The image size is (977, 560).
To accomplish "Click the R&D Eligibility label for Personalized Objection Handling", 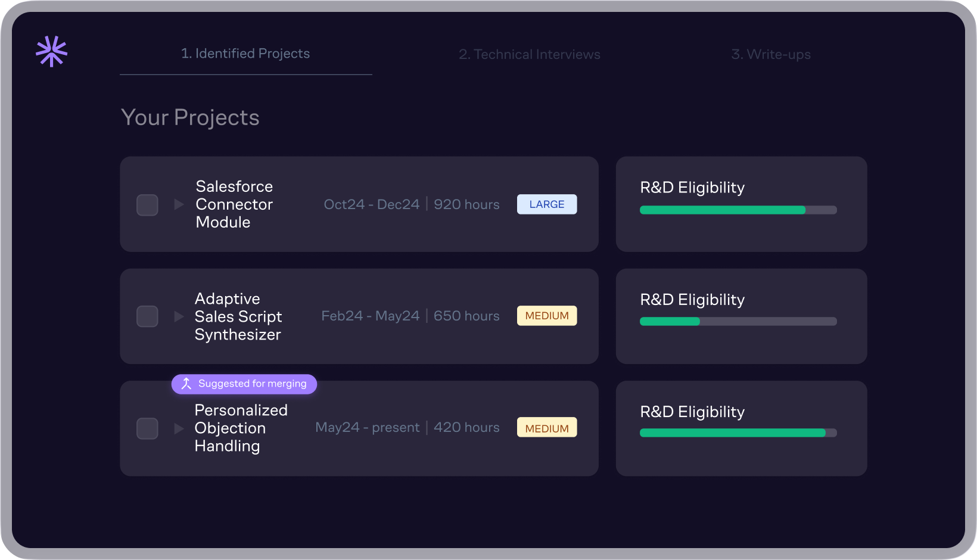I will pos(692,412).
